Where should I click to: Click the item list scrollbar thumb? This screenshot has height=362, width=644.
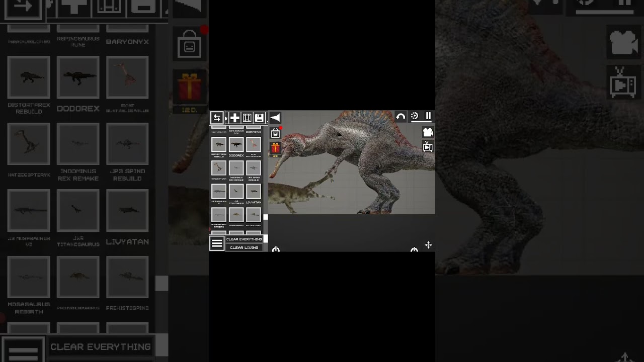(x=266, y=217)
